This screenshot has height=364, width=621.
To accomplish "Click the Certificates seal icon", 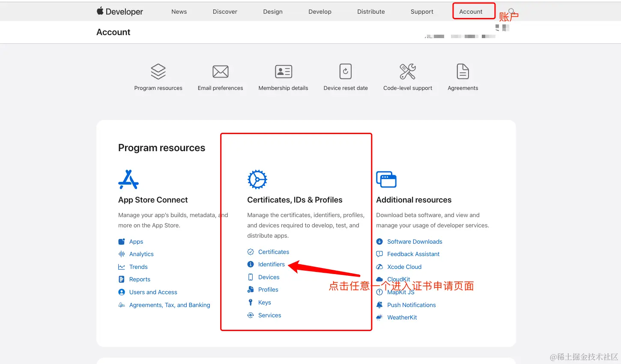I will coord(251,252).
